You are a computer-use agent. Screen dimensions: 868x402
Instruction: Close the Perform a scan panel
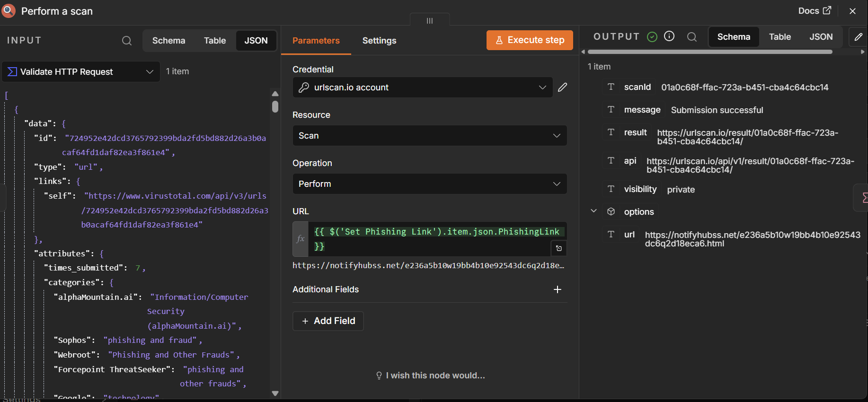[852, 11]
